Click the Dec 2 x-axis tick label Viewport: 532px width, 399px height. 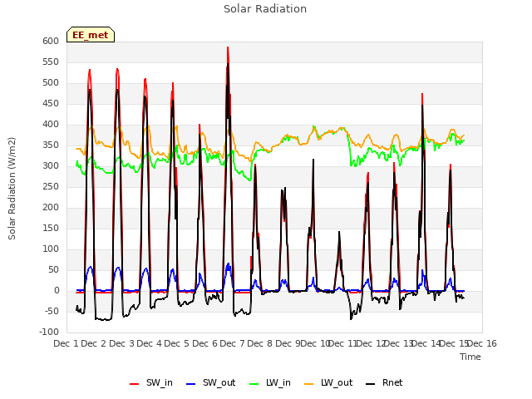click(x=94, y=343)
